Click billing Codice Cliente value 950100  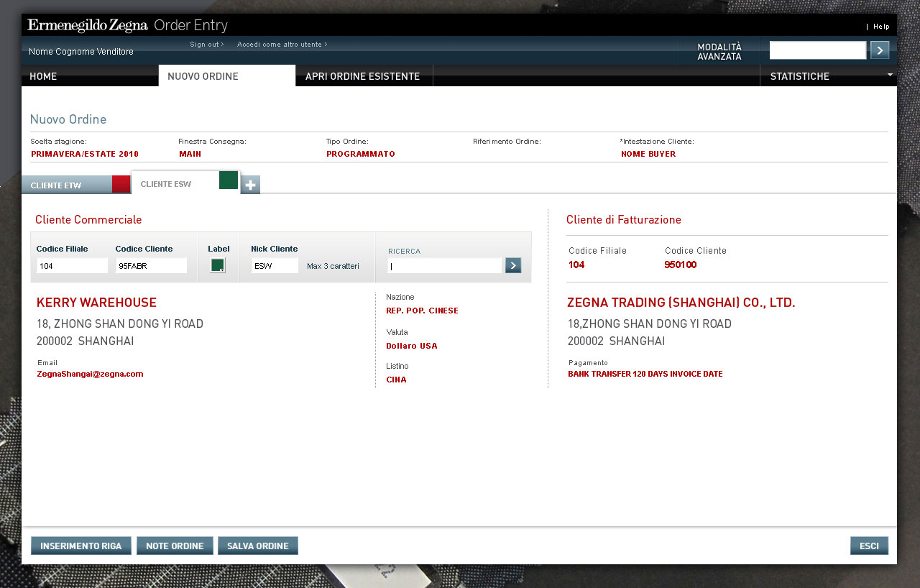(681, 265)
